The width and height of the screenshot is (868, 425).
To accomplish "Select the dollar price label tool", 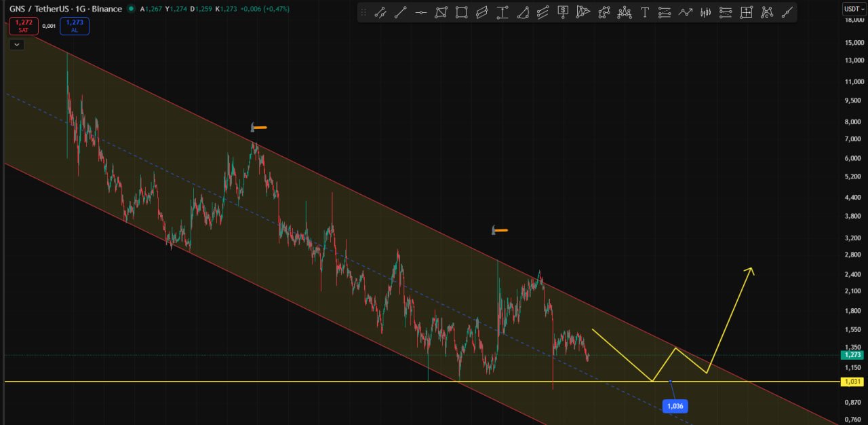I will (564, 12).
